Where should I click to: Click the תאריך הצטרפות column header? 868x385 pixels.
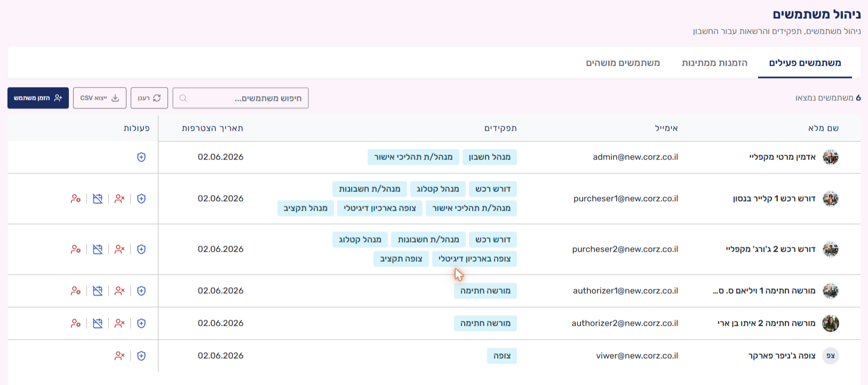pyautogui.click(x=212, y=129)
